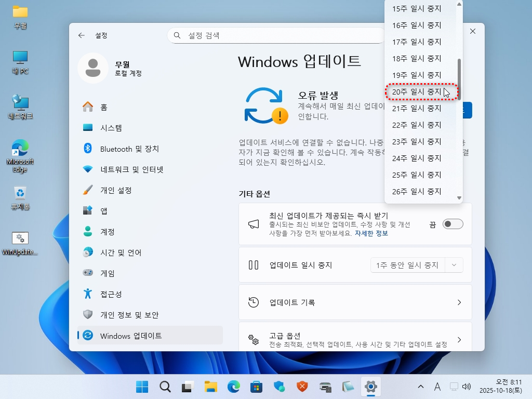Open the volume control in the tray
The image size is (532, 399).
tap(467, 387)
